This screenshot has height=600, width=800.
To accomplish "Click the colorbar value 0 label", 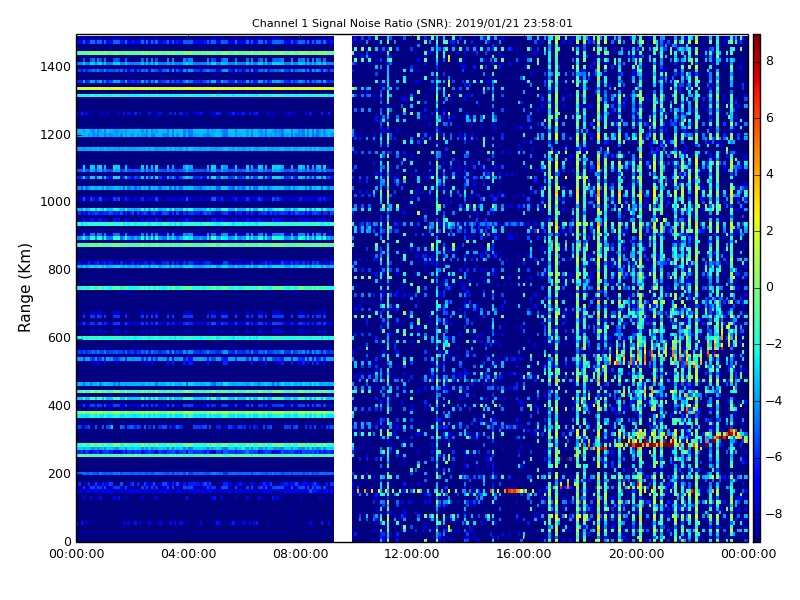I will coord(770,287).
